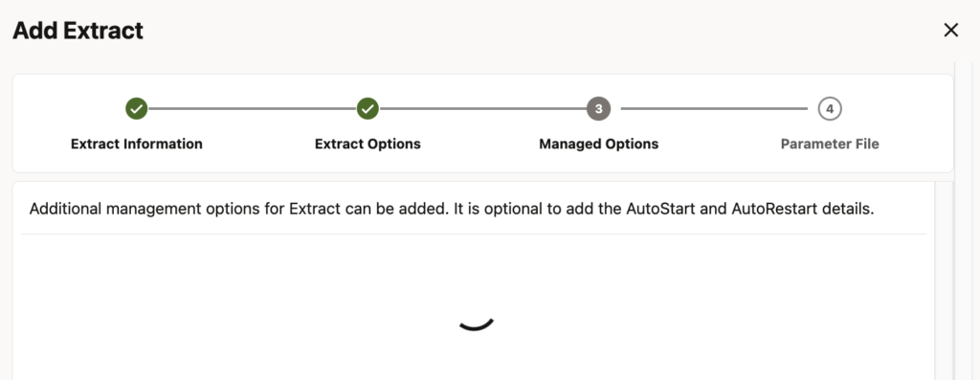The image size is (980, 380).
Task: Click the divider line below the description
Action: pyautogui.click(x=473, y=235)
